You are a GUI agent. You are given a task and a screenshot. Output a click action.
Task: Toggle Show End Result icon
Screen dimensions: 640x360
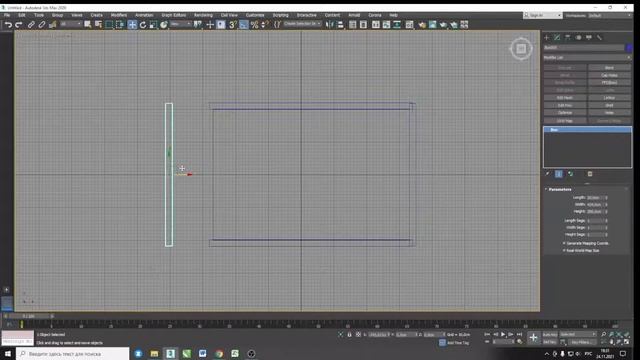click(x=559, y=174)
